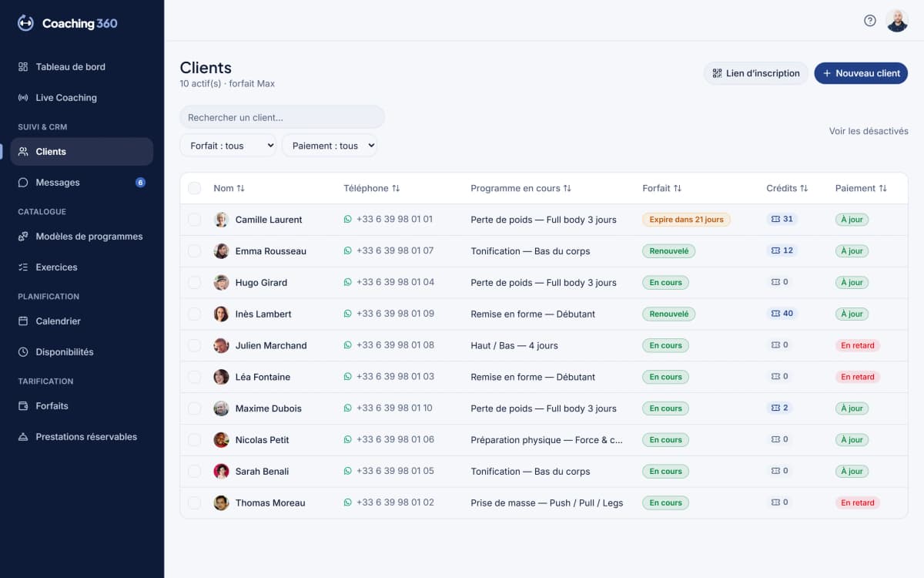Sort the table by Paiement column
The image size is (924, 578).
(x=861, y=188)
